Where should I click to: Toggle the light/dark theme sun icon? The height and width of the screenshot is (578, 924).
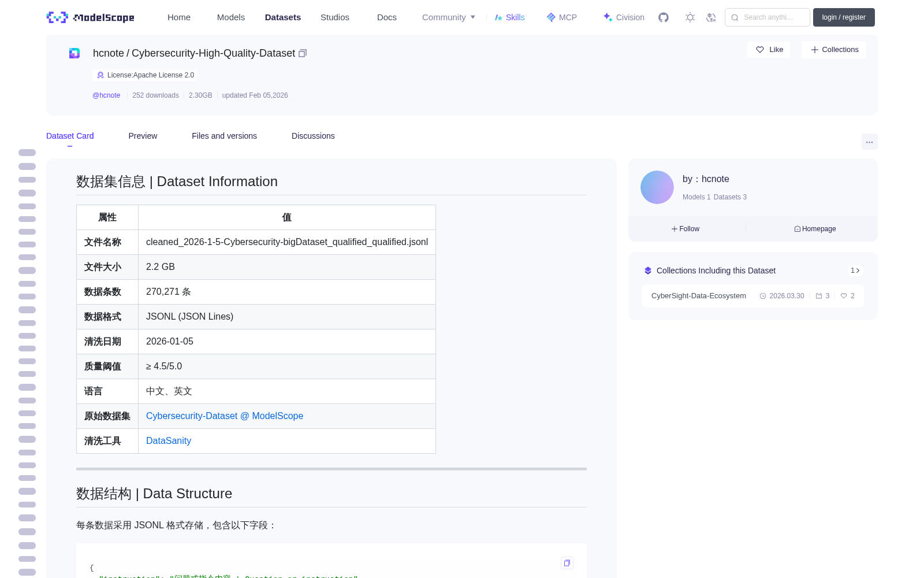point(690,17)
